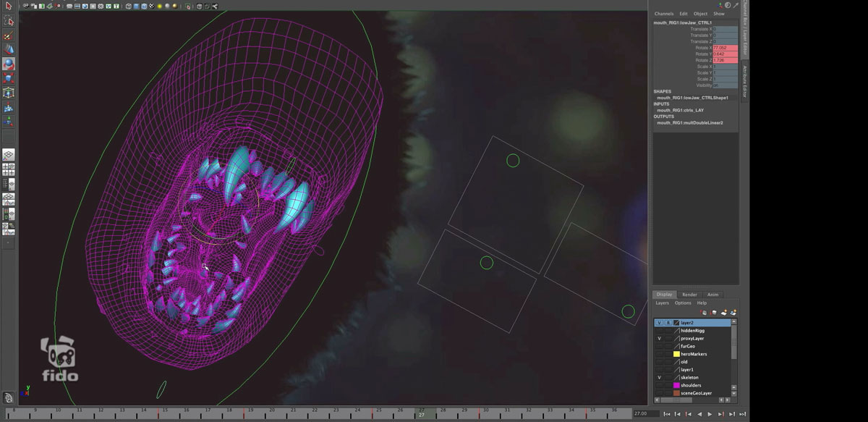Image resolution: width=868 pixels, height=422 pixels.
Task: Activate the Move tool cone icon
Action: tap(9, 49)
